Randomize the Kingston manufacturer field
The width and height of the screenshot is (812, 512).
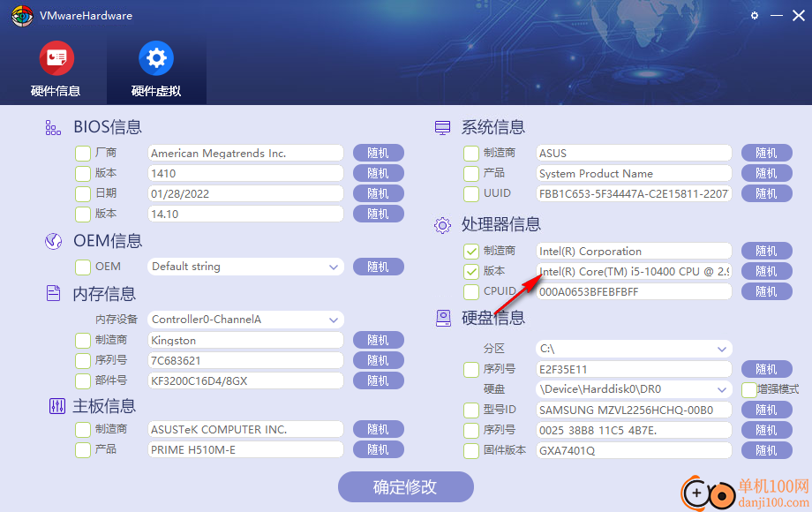(378, 340)
